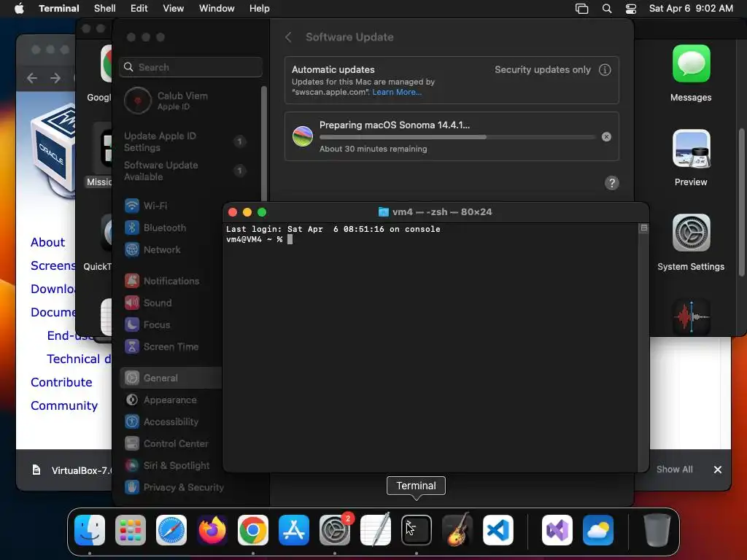Viewport: 747px width, 560px height.
Task: Click the Terminal icon in the Dock
Action: pos(417,530)
